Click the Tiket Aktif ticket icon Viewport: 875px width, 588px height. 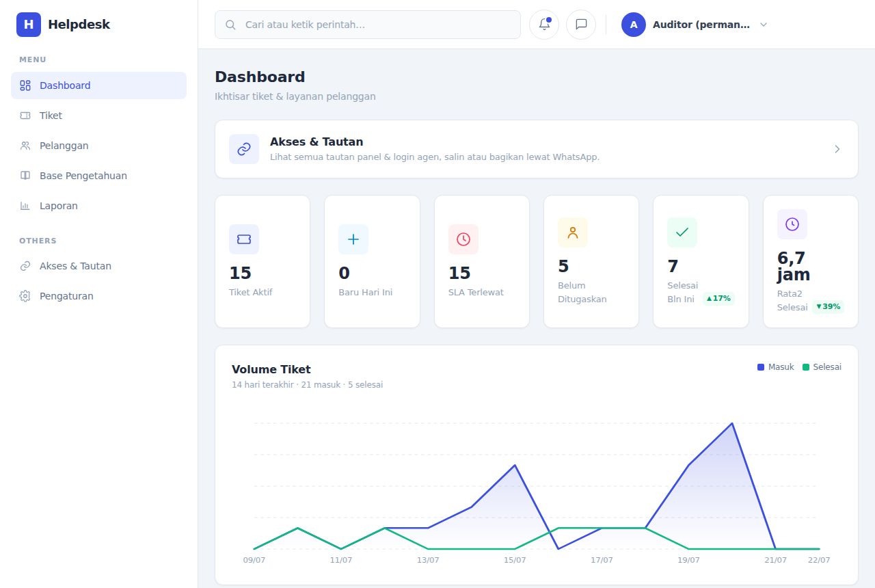244,239
